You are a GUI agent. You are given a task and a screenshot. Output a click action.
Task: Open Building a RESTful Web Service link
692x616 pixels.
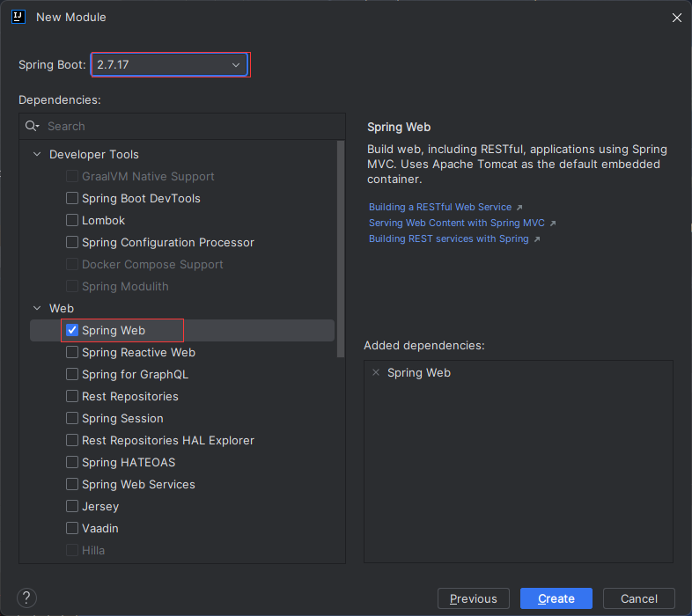pyautogui.click(x=440, y=208)
